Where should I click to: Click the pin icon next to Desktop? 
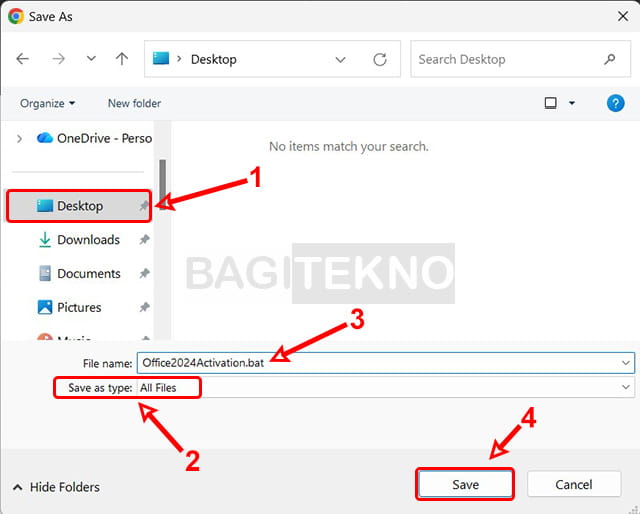(144, 206)
